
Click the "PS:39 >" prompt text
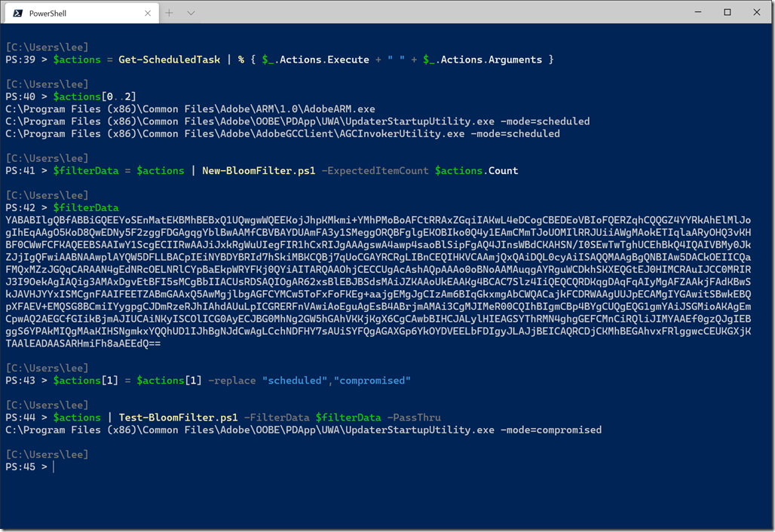tap(26, 60)
